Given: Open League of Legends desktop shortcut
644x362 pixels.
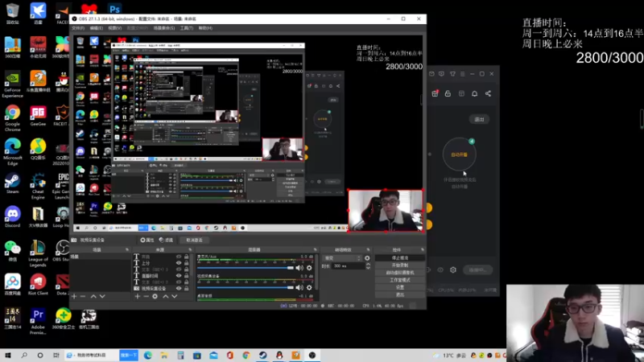Looking at the screenshot, I should point(38,253).
